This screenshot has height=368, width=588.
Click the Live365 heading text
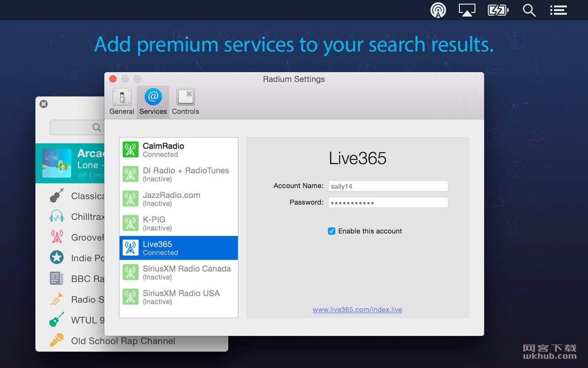coord(357,158)
